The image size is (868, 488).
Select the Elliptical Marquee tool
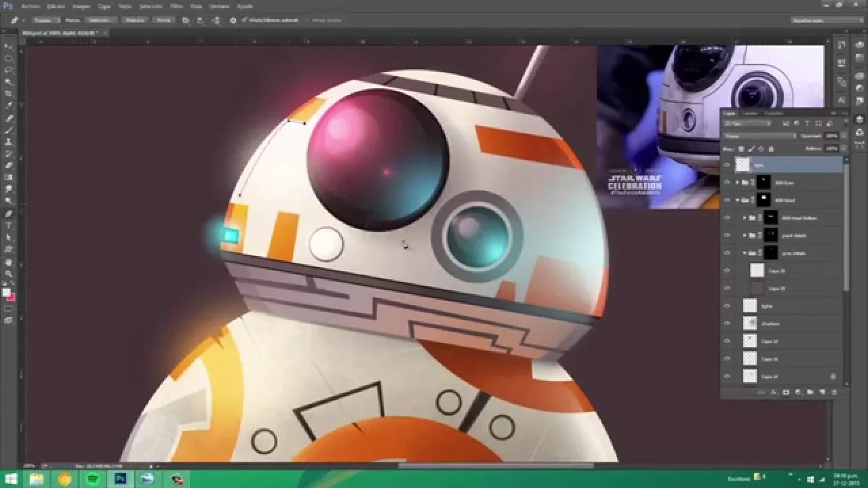click(x=9, y=58)
